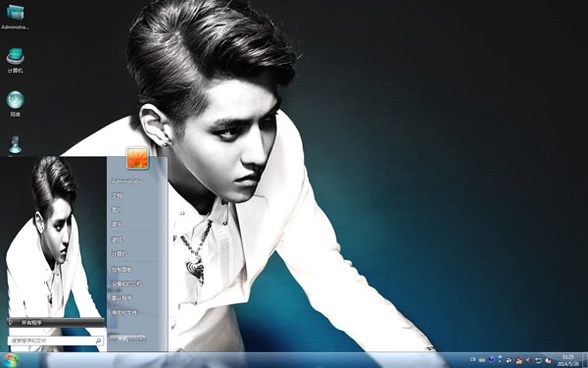Open the shutdown options arrow next to 关机
This screenshot has height=368, width=588.
[141, 339]
